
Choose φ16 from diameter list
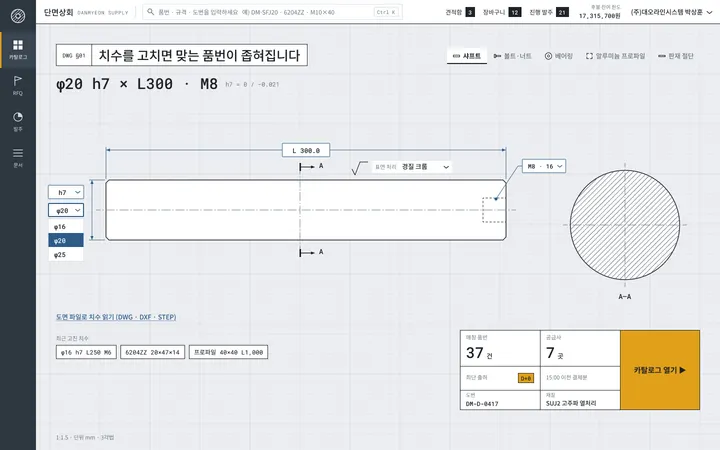click(x=66, y=226)
